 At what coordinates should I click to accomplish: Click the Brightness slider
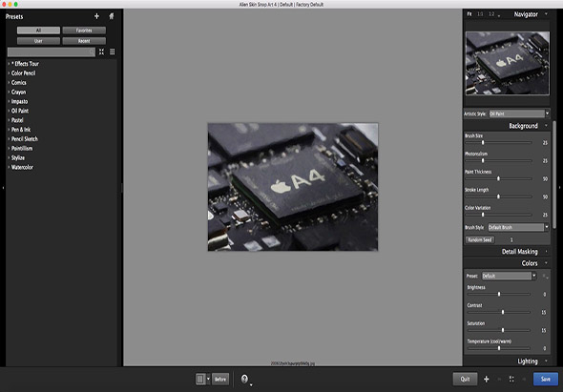(499, 294)
